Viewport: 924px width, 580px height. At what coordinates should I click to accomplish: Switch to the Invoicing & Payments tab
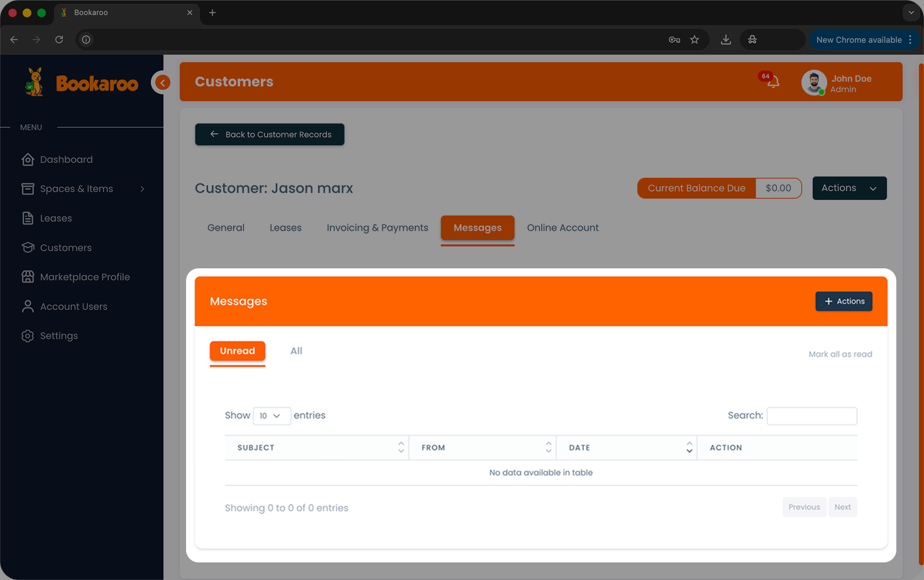(377, 227)
